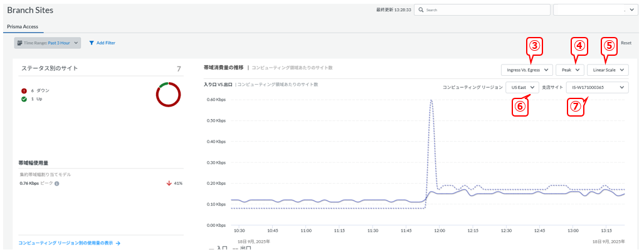Click the Reset link
Image resolution: width=644 pixels, height=252 pixels.
[626, 43]
